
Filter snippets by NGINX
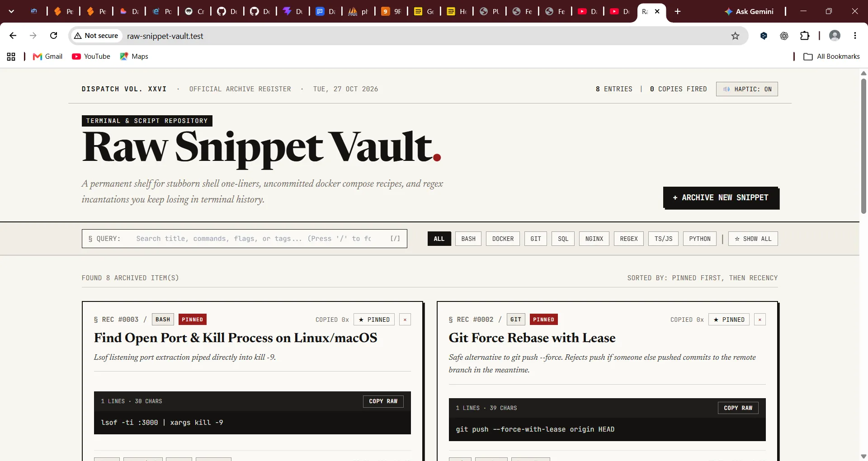(x=594, y=239)
